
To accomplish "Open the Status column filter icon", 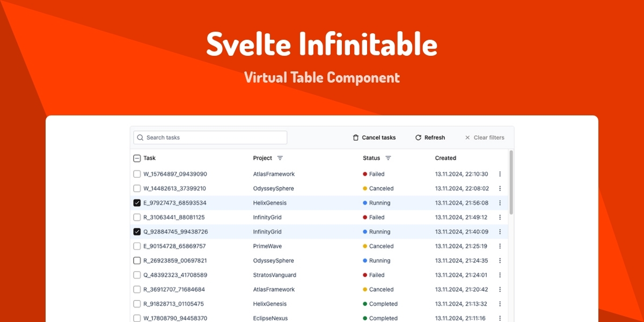I will [388, 158].
